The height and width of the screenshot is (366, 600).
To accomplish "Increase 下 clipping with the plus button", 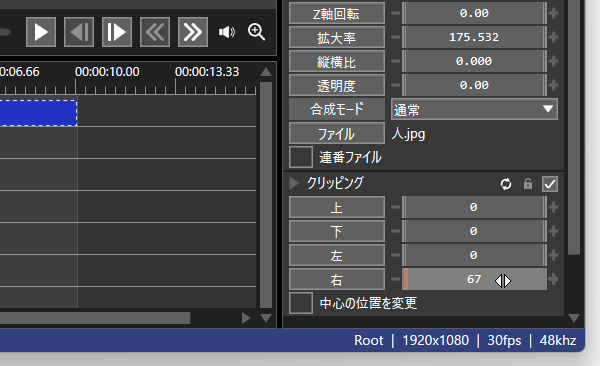I will [x=553, y=231].
